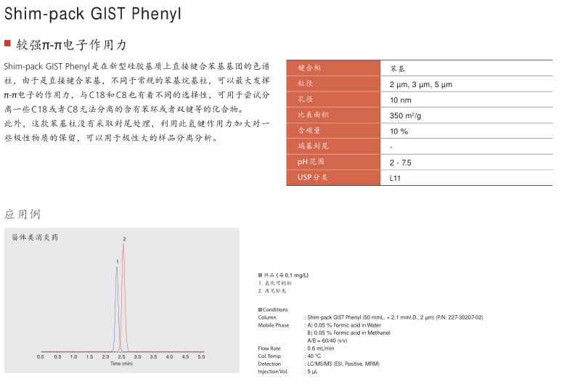Click the gray square bullet beside Conditions
This screenshot has width=588, height=384.
point(260,310)
